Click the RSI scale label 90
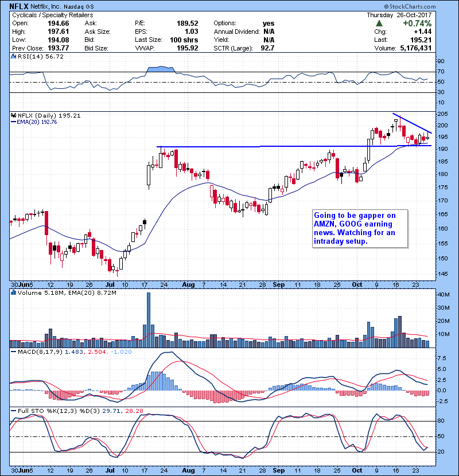 click(441, 61)
